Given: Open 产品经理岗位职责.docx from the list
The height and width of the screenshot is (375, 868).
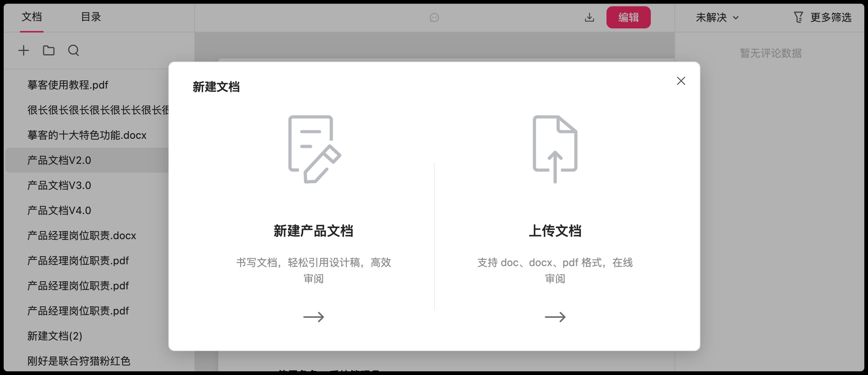Looking at the screenshot, I should pos(82,235).
